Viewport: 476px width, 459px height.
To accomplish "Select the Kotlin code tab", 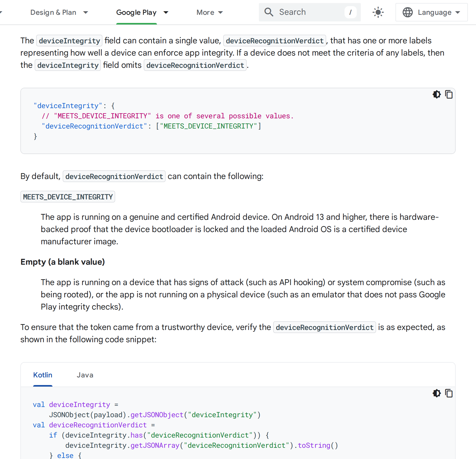I will click(x=43, y=375).
